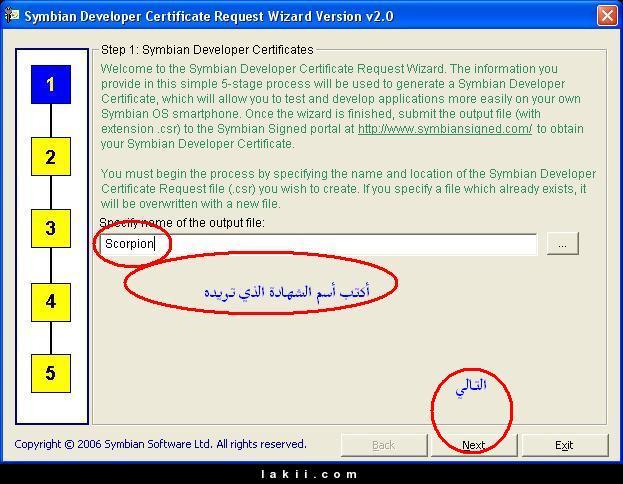Click the wizard icon in title bar
The height and width of the screenshot is (484, 623).
[x=12, y=15]
